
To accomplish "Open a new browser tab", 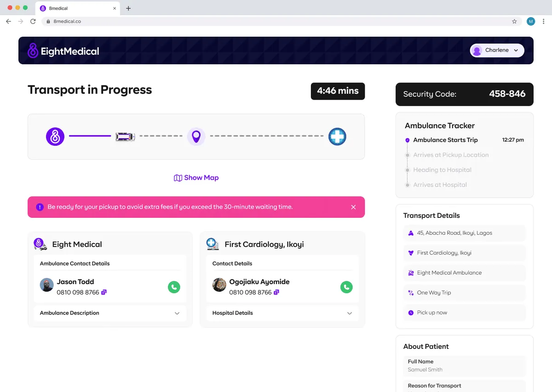I will pyautogui.click(x=128, y=8).
